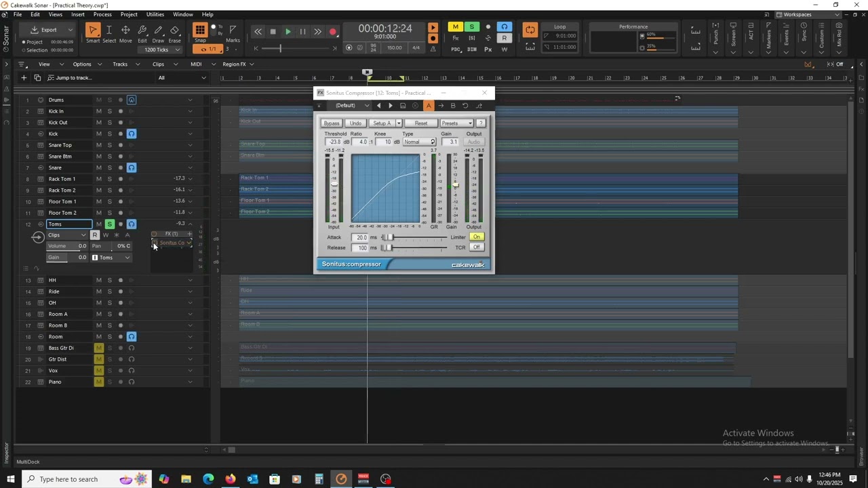
Task: Open Microsoft Edge from the taskbar
Action: tap(208, 479)
